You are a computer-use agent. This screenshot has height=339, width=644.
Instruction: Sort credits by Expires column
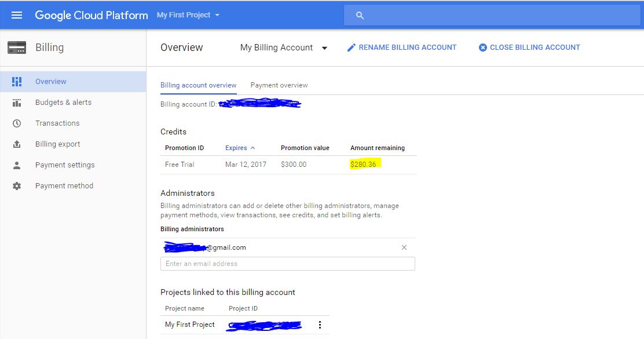236,148
